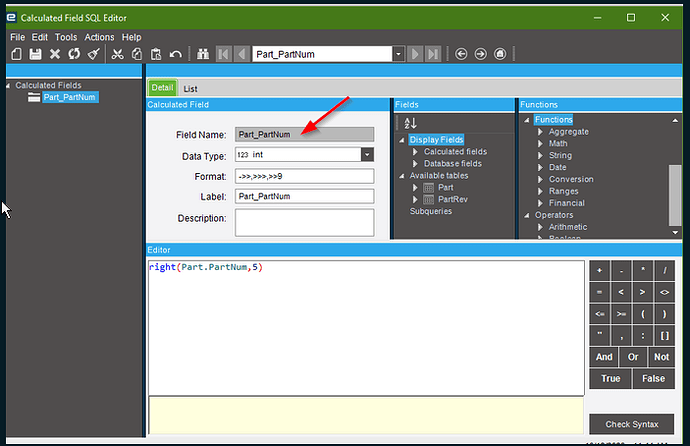Expand the Date functions group
The width and height of the screenshot is (690, 446).
(x=540, y=167)
